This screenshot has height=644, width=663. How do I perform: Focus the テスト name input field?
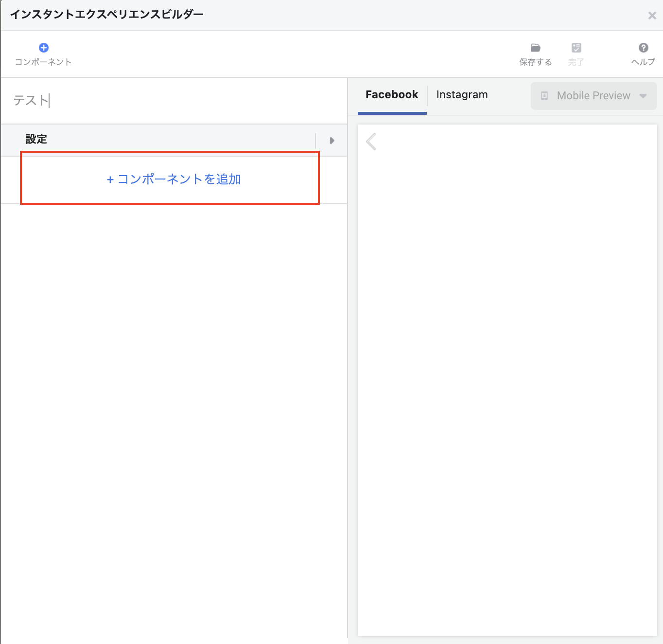[170, 101]
